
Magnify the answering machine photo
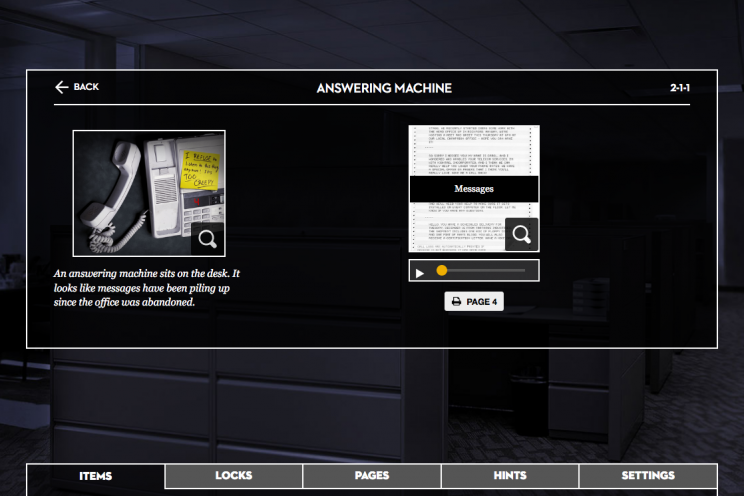207,239
